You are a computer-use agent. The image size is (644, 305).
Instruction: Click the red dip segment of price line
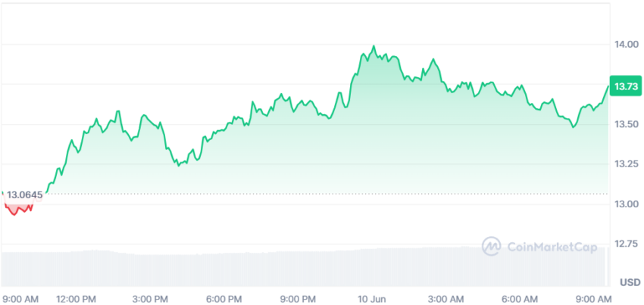(17, 209)
